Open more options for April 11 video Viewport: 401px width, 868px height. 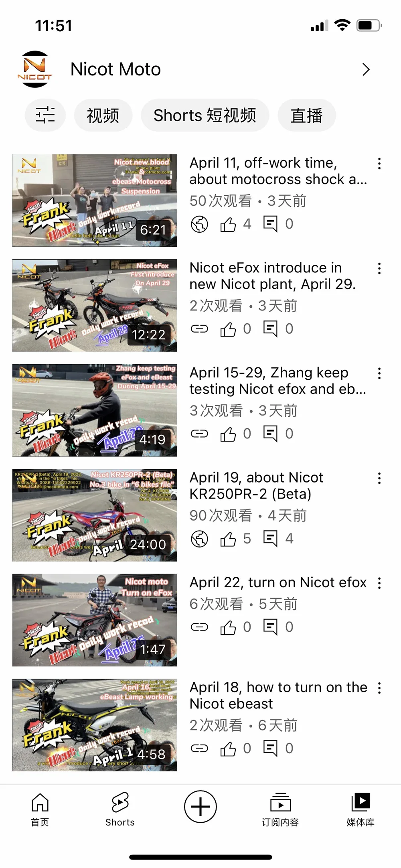tap(379, 163)
